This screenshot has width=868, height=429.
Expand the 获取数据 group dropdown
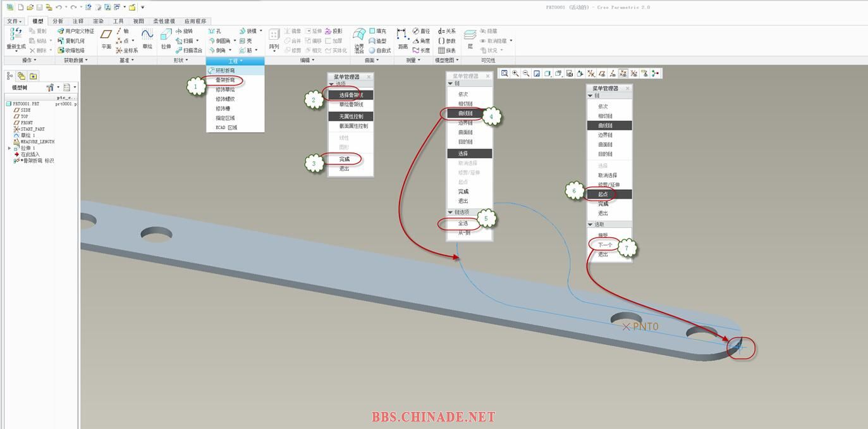[76, 60]
